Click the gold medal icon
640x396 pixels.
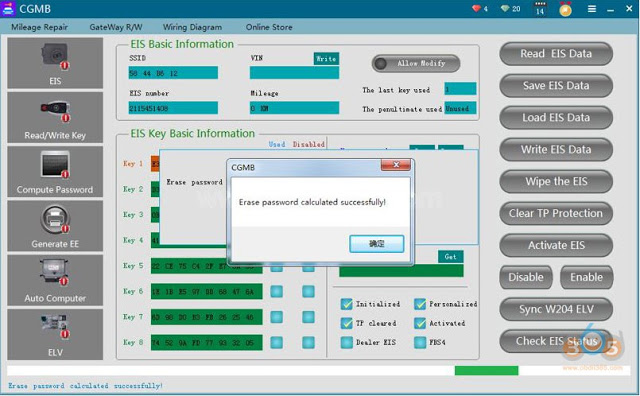565,9
